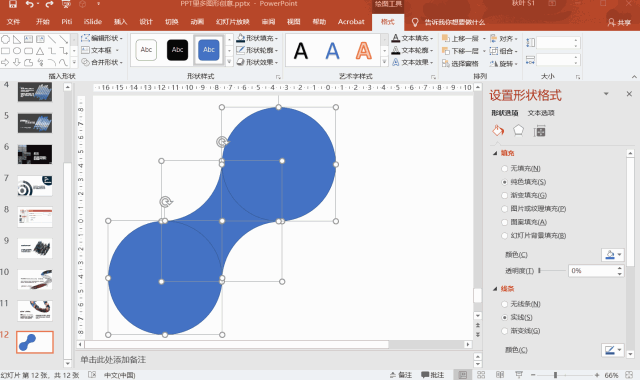
Task: Select the right arrow shape in gallery
Action: 5,62
